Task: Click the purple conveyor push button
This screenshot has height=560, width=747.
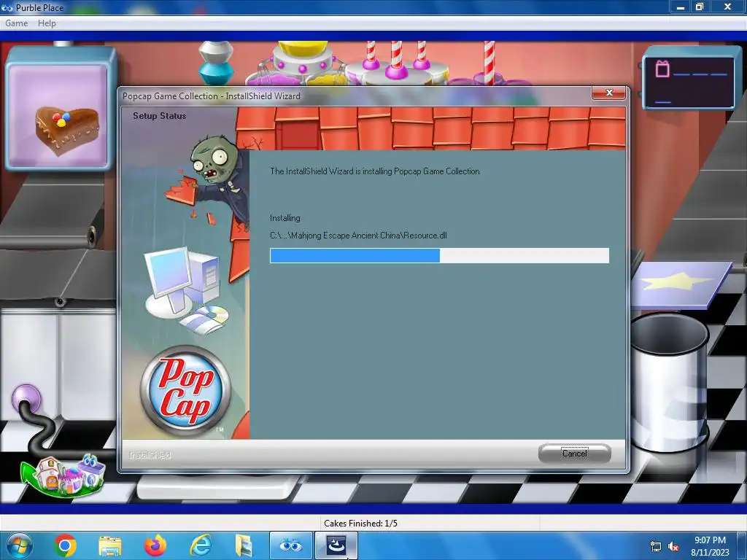Action: pyautogui.click(x=26, y=397)
